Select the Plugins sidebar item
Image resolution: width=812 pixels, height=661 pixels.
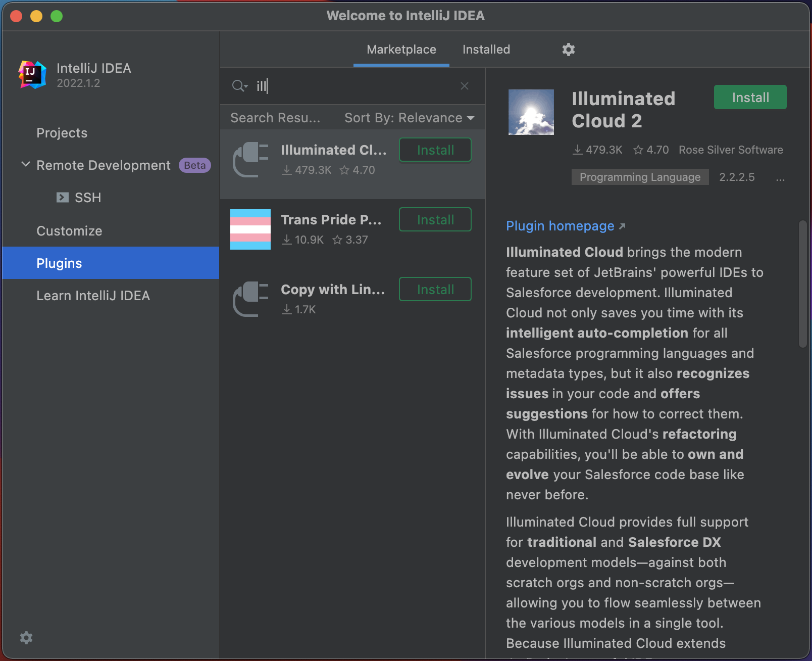tap(111, 263)
